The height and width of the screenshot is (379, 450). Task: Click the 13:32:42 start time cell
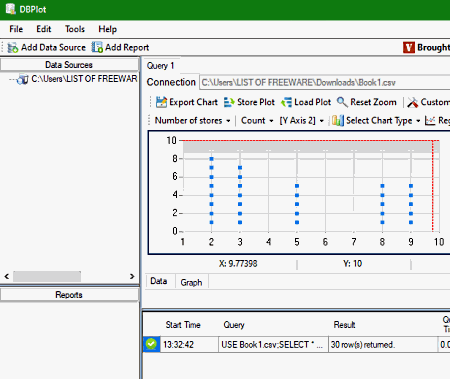pyautogui.click(x=189, y=344)
